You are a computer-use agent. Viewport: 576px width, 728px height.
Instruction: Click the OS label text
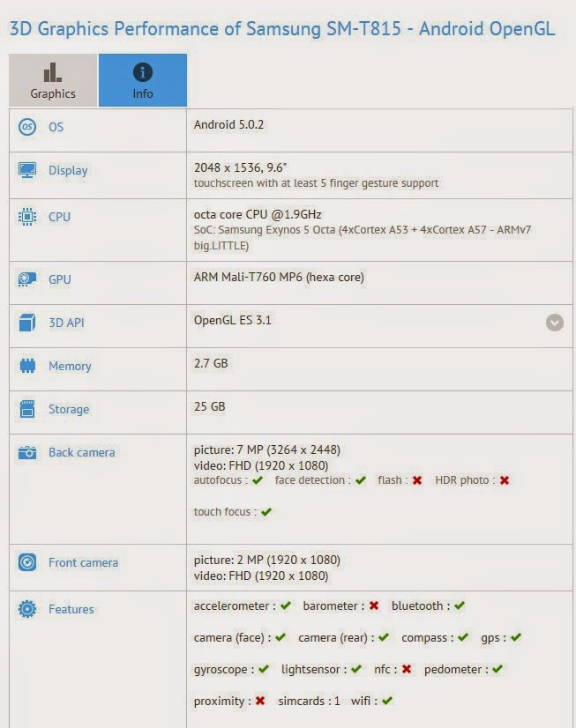56,127
